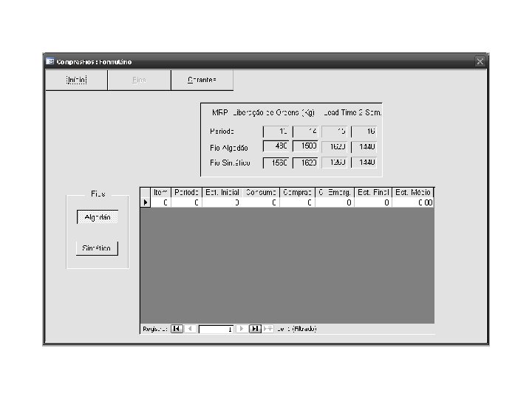Go to first record in navigator

point(177,328)
